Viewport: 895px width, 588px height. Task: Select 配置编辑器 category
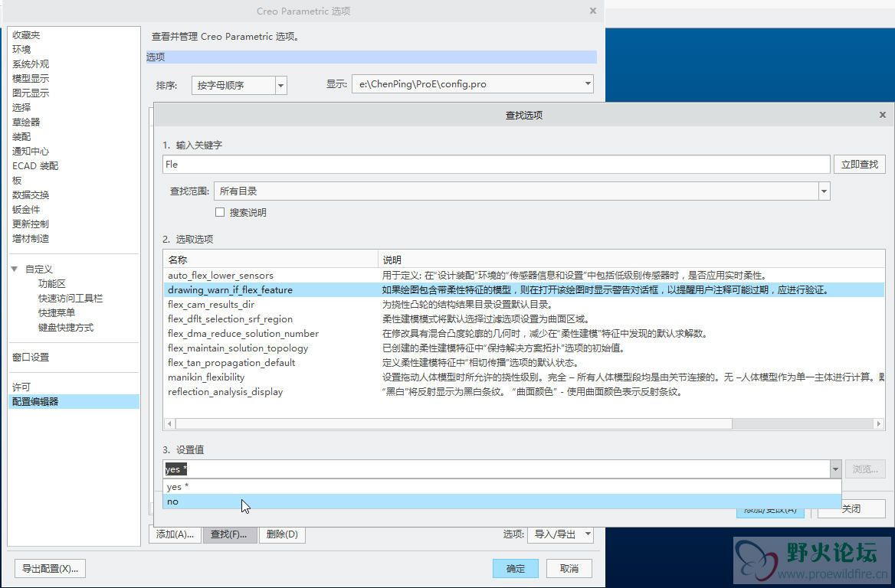pyautogui.click(x=74, y=401)
